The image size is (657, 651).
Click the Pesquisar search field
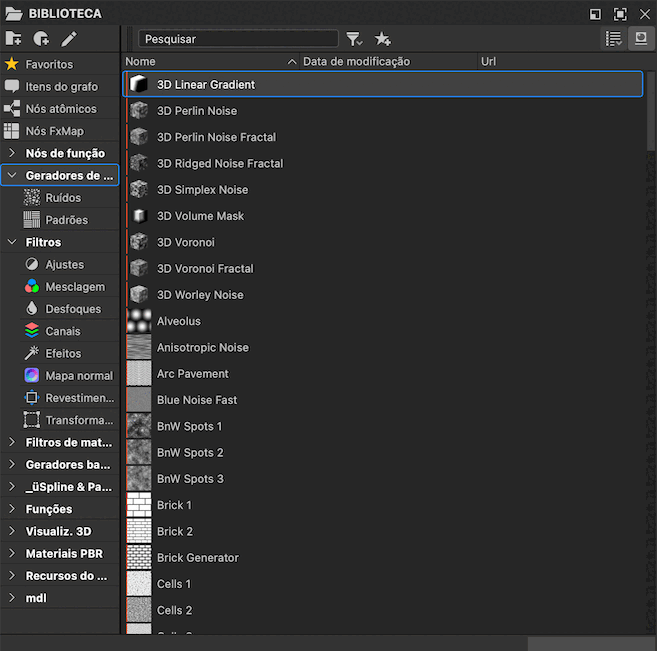click(238, 39)
